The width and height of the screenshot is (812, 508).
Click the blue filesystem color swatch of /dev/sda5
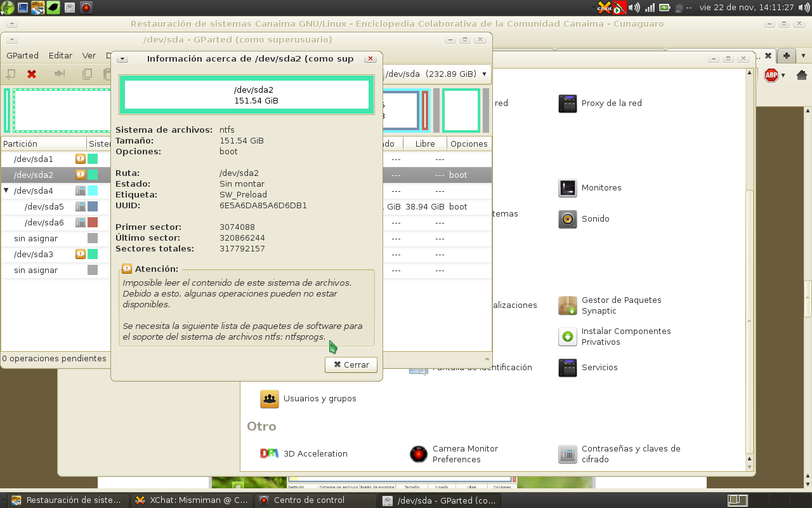pos(93,206)
